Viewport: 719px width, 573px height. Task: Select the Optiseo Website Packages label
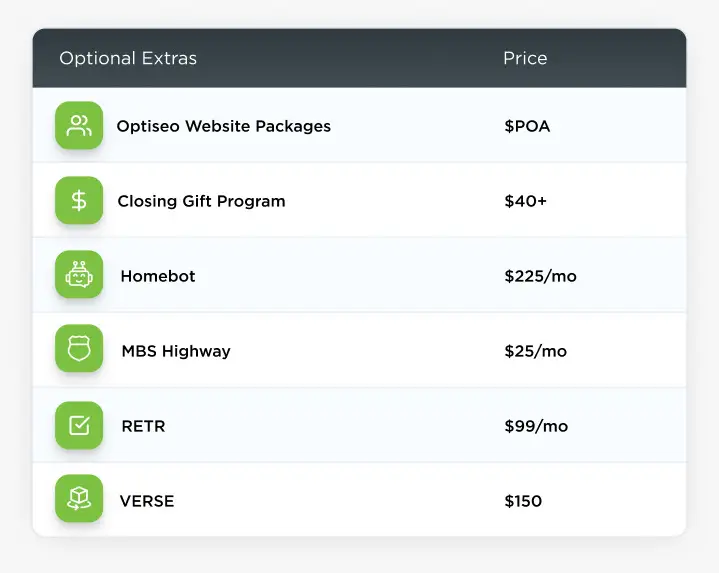coord(223,126)
